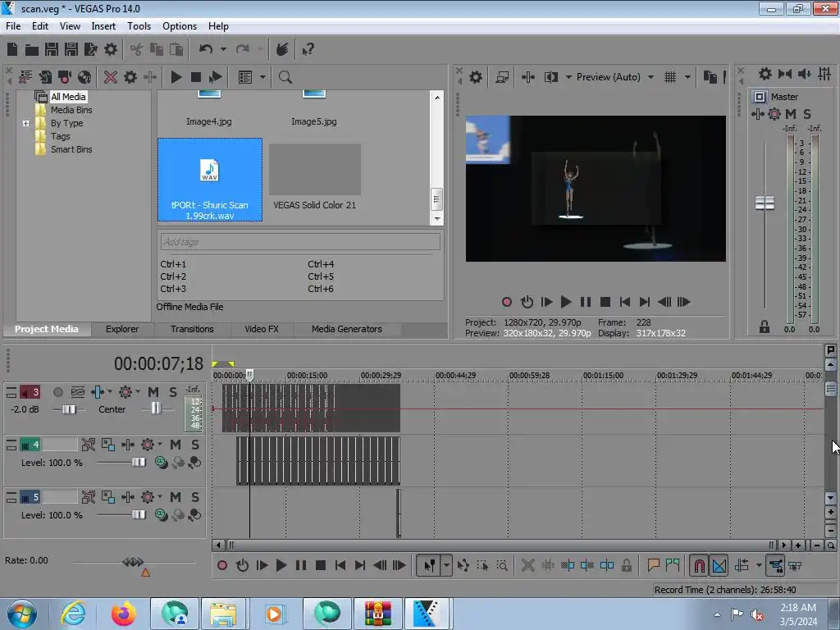This screenshot has width=840, height=630.
Task: Switch to the Video FX tab
Action: tap(262, 329)
